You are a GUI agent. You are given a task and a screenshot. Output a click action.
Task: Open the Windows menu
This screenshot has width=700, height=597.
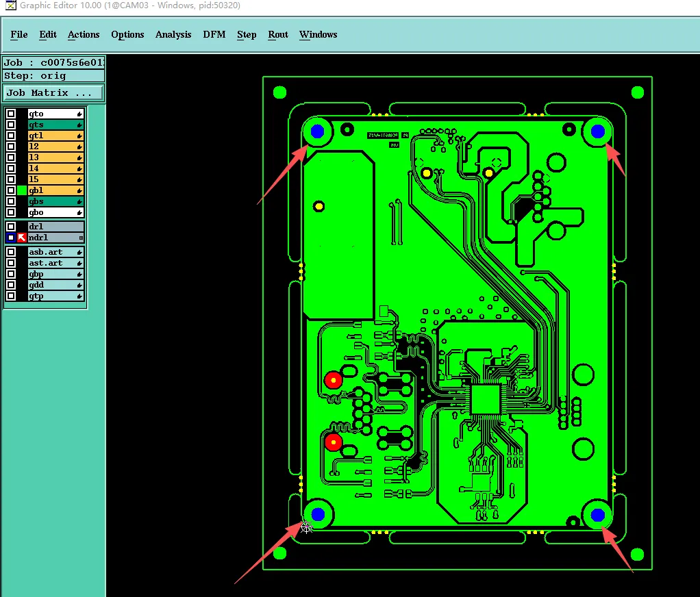click(x=318, y=34)
